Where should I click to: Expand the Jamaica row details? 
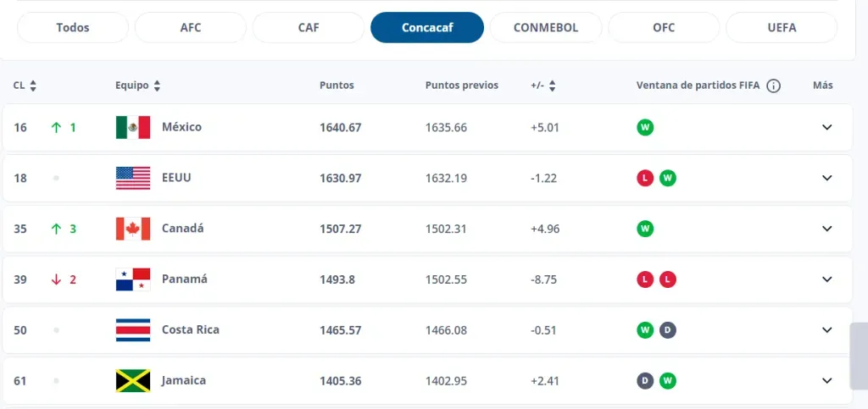click(x=827, y=381)
